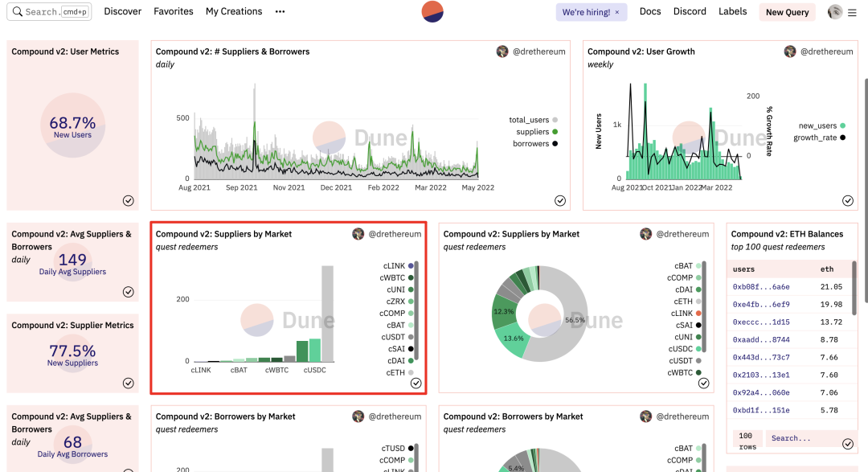Click the search field
The image size is (868, 472).
49,11
